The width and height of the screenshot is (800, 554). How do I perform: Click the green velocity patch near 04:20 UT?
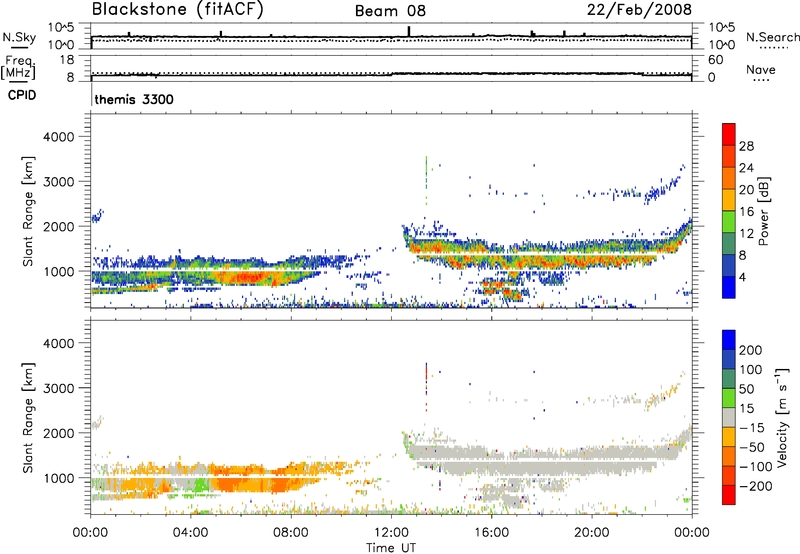(201, 485)
